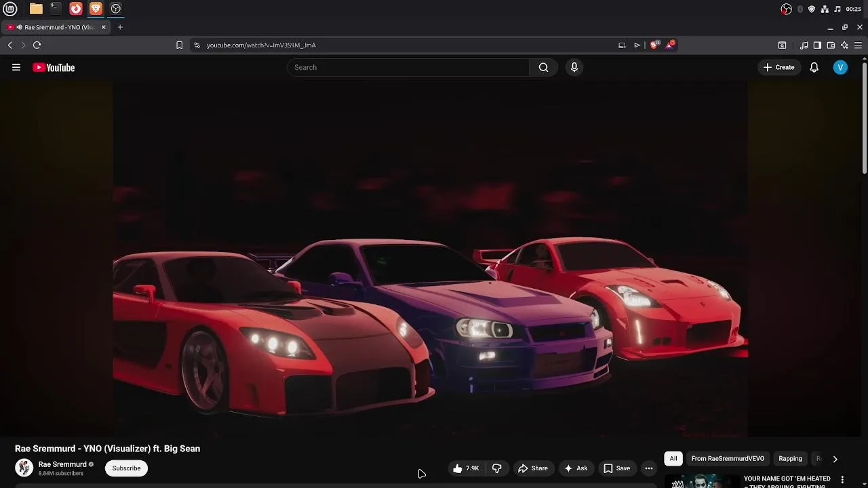Bookmark this page
868x488 pixels.
pyautogui.click(x=179, y=45)
